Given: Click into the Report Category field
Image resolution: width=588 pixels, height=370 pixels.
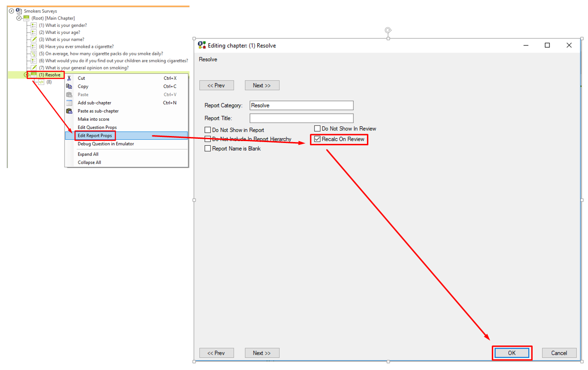Looking at the screenshot, I should coord(301,105).
